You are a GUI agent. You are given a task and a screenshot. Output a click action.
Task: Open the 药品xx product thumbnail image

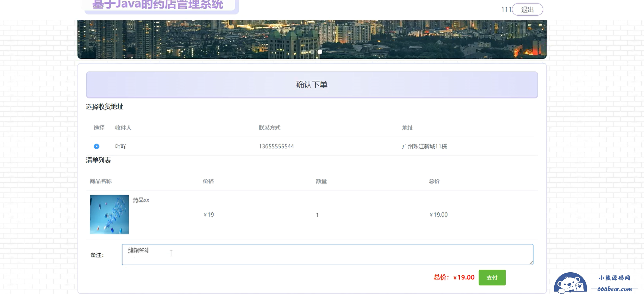(x=109, y=215)
